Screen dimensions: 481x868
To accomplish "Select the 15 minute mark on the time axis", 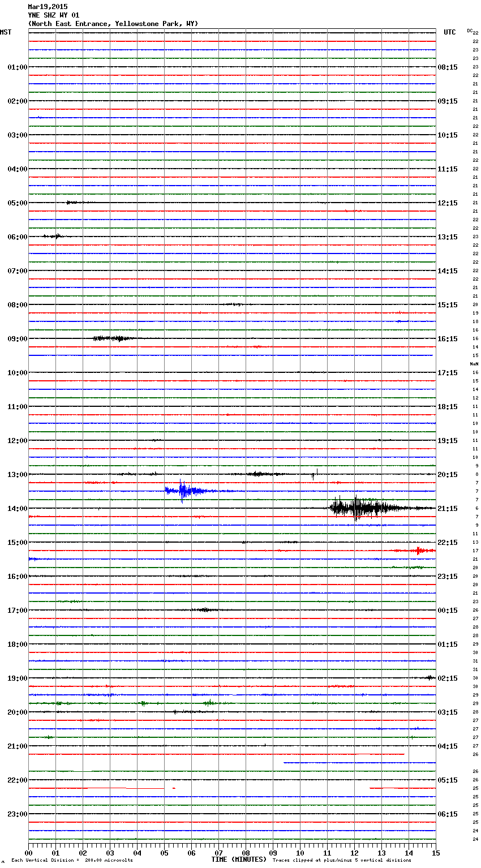I will (x=435, y=853).
